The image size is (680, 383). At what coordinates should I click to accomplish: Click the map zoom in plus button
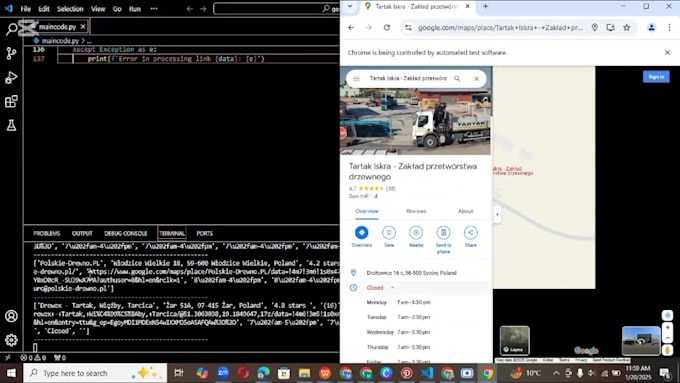point(667,327)
